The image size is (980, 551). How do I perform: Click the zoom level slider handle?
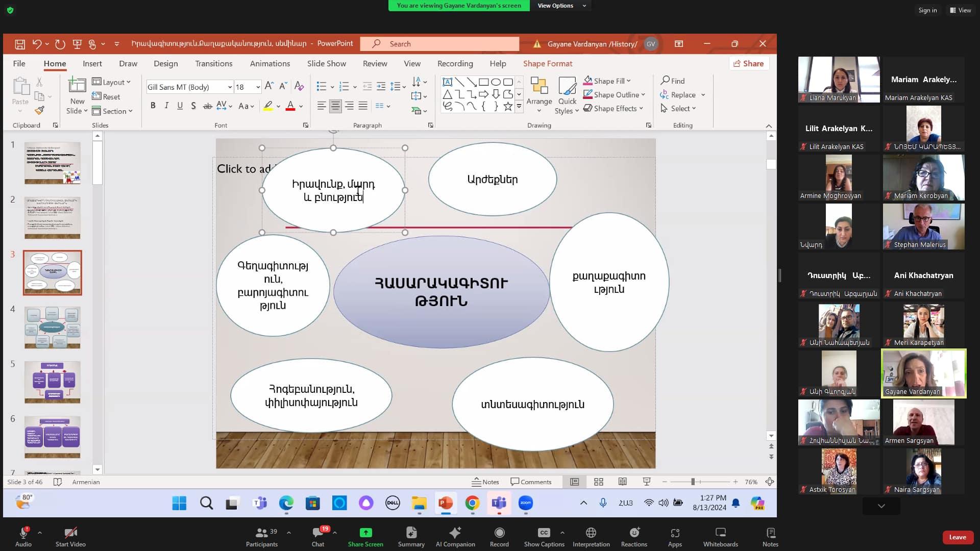pos(693,482)
